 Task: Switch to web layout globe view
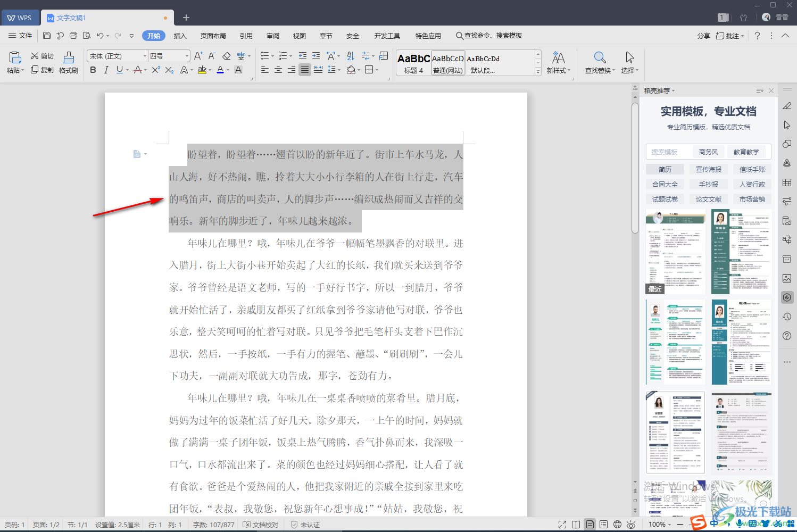point(617,525)
